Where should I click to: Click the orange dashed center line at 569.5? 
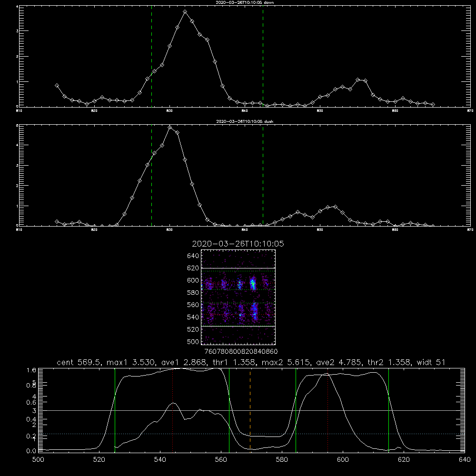click(250, 410)
